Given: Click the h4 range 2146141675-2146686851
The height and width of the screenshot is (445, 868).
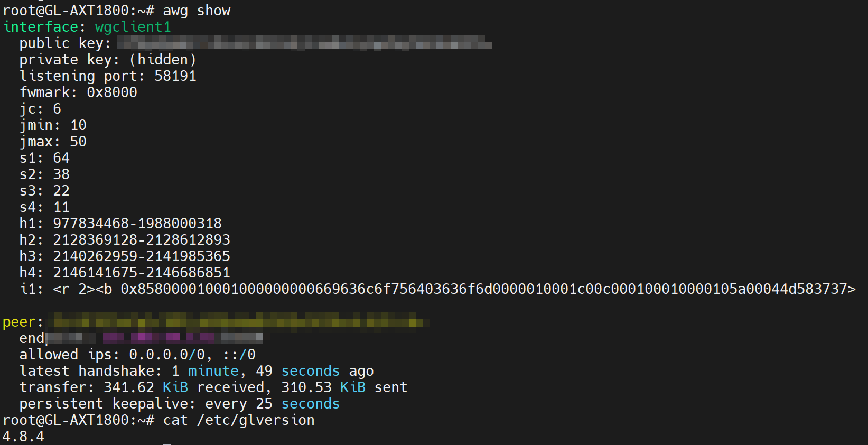Looking at the screenshot, I should click(x=141, y=273).
